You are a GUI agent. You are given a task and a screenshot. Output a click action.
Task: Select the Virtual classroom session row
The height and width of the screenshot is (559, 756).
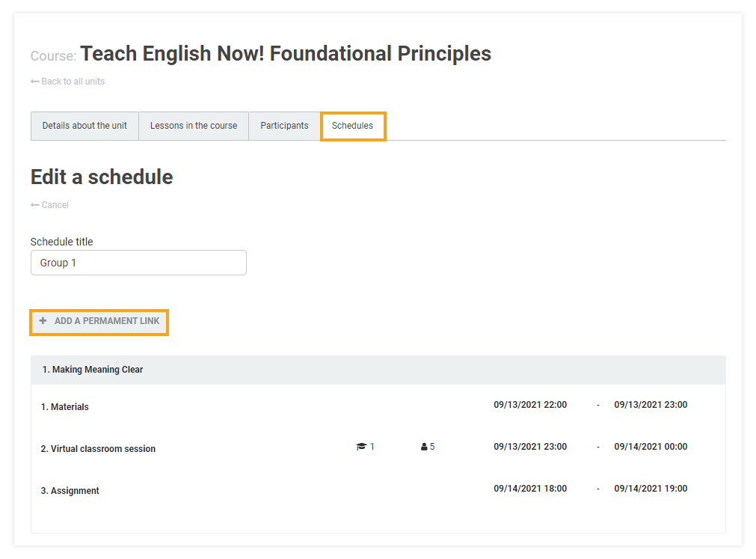click(378, 448)
